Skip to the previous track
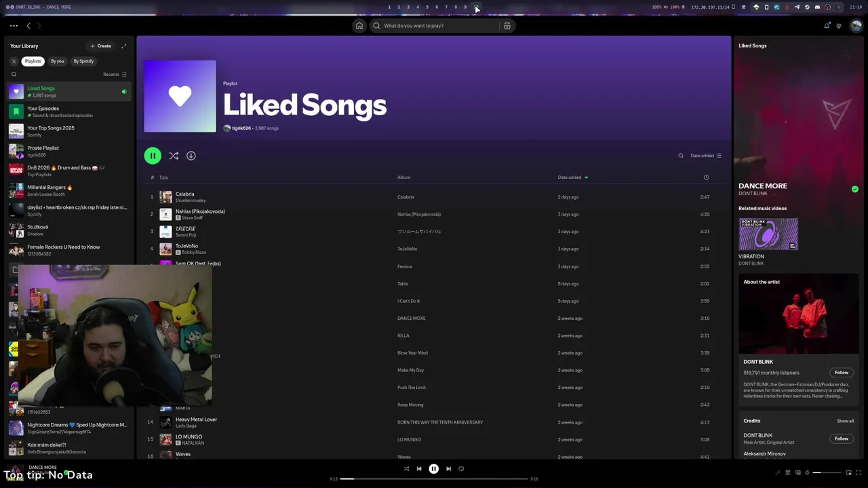Image resolution: width=868 pixels, height=488 pixels. (x=419, y=469)
